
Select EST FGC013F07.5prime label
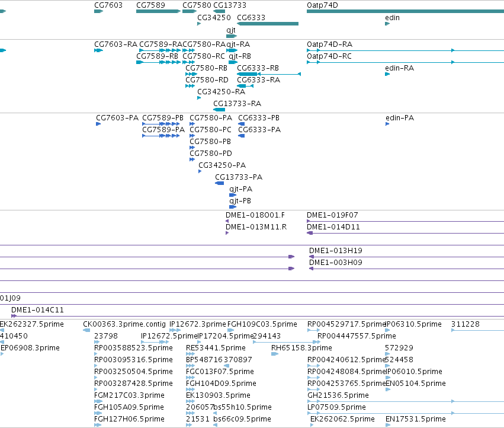pyautogui.click(x=220, y=372)
